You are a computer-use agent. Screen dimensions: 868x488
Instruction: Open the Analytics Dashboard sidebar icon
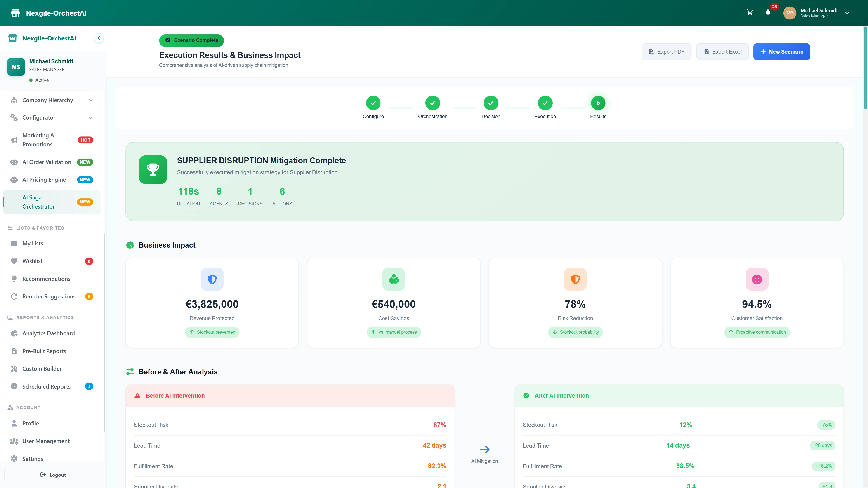pyautogui.click(x=14, y=333)
